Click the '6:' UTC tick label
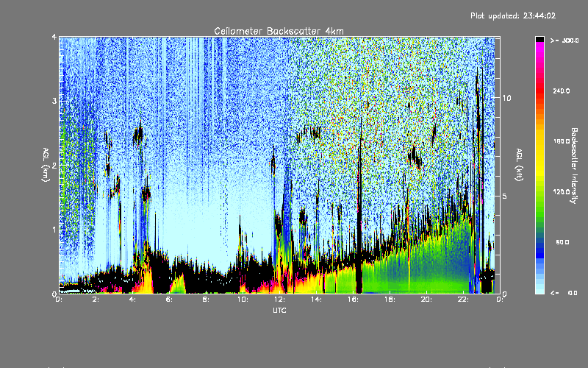Viewport: 588px width, 368px height. click(169, 300)
